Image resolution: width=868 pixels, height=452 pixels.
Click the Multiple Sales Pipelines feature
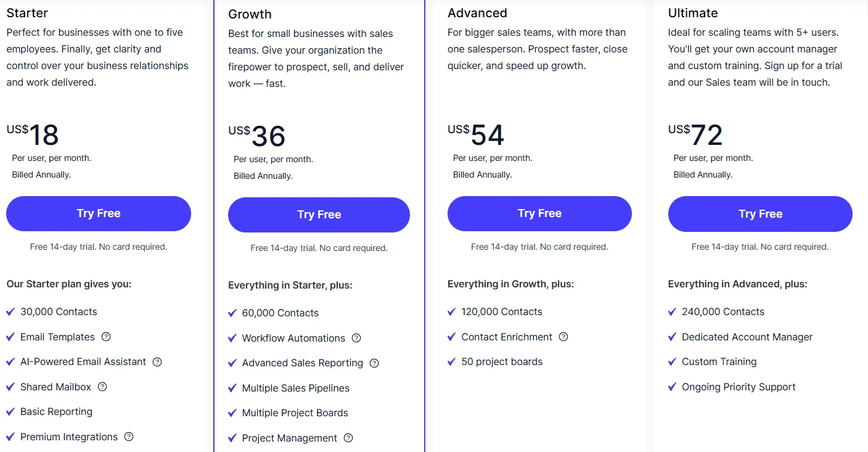pos(295,388)
